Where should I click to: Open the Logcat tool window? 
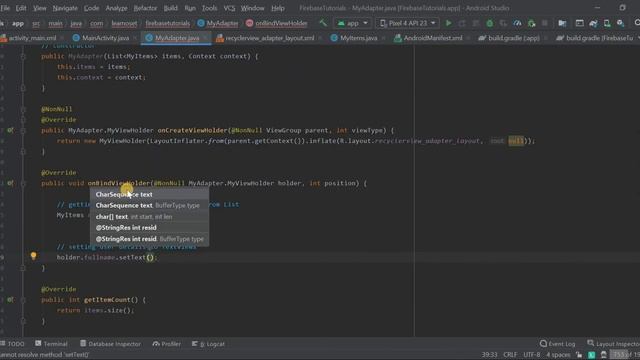point(208,344)
